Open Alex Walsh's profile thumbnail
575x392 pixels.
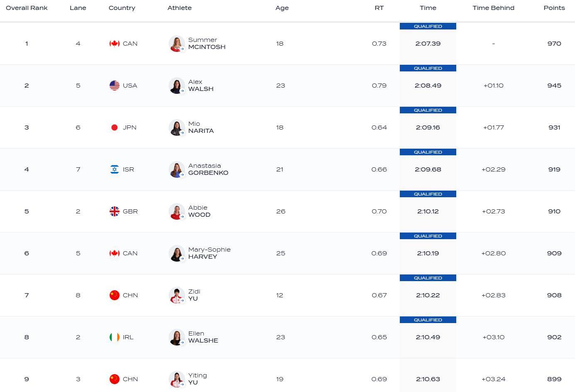[x=177, y=86]
